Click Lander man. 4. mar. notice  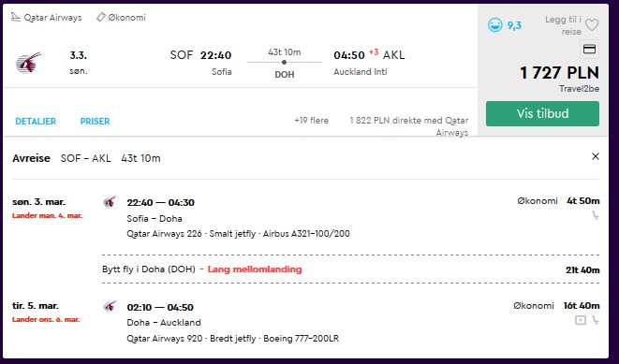(x=48, y=215)
